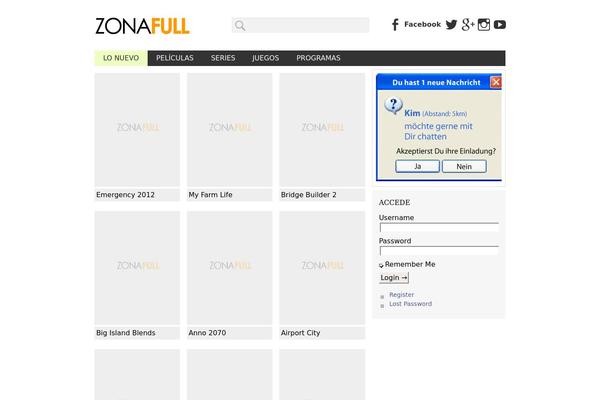Image resolution: width=600 pixels, height=400 pixels.
Task: Open the Instagram camera icon
Action: pos(484,25)
